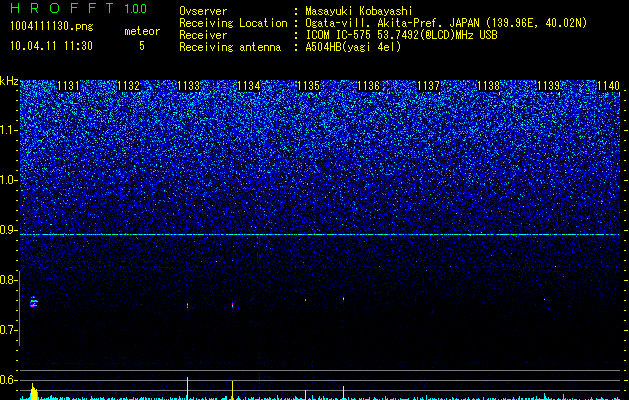Viewport: 629px width, 400px height.
Task: Click the 1133 time marker
Action: pos(189,86)
